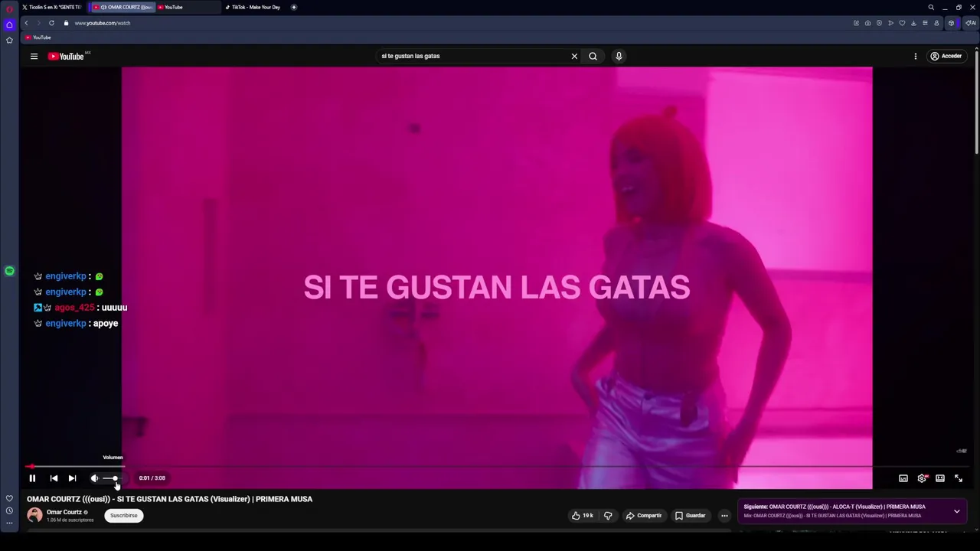The width and height of the screenshot is (980, 551).
Task: Open a new tab with the plus button
Action: point(294,7)
